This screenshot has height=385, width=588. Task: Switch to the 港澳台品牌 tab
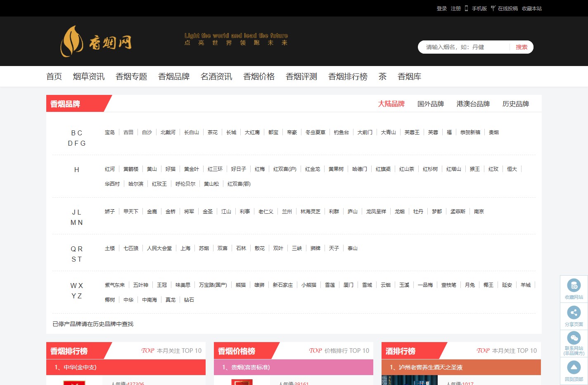473,104
